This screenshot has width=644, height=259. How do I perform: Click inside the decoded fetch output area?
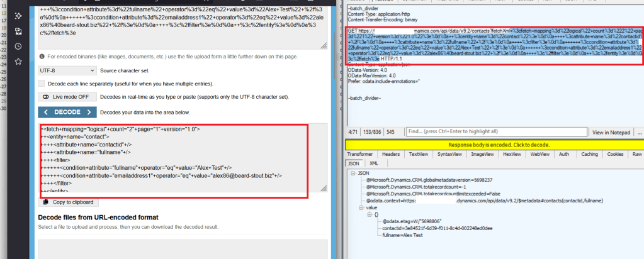coord(183,158)
